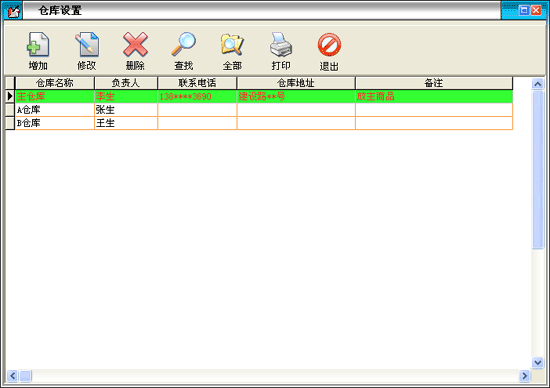
Task: Select the 主仓库 row
Action: point(264,96)
